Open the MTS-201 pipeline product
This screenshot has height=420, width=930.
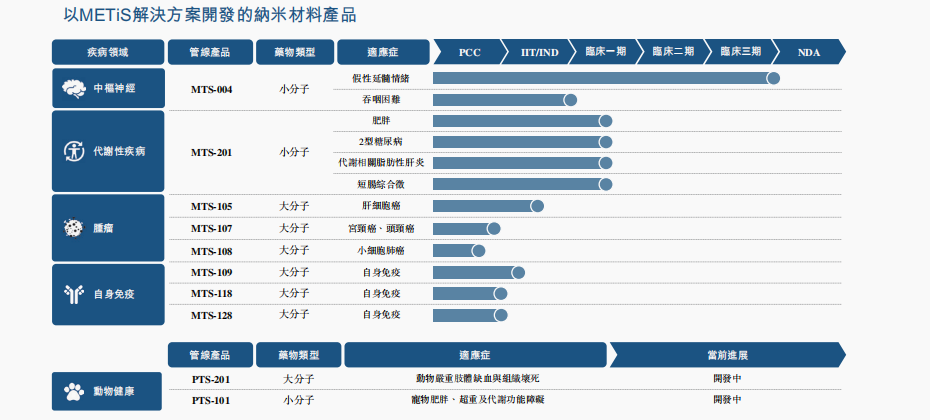[211, 152]
